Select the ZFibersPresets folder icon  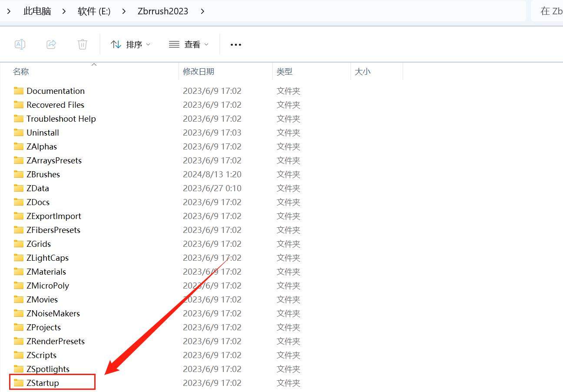pos(19,230)
